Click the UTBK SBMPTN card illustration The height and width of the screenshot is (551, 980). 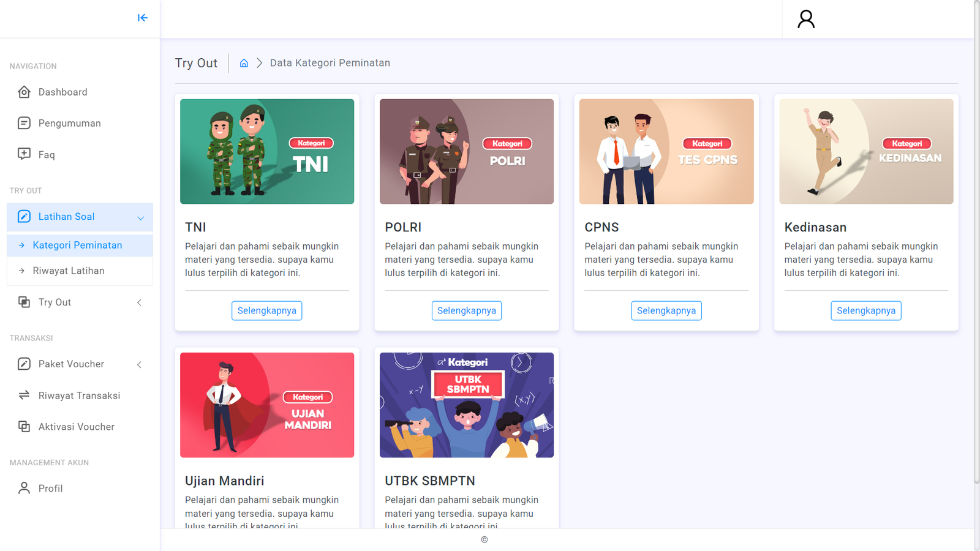pyautogui.click(x=466, y=404)
